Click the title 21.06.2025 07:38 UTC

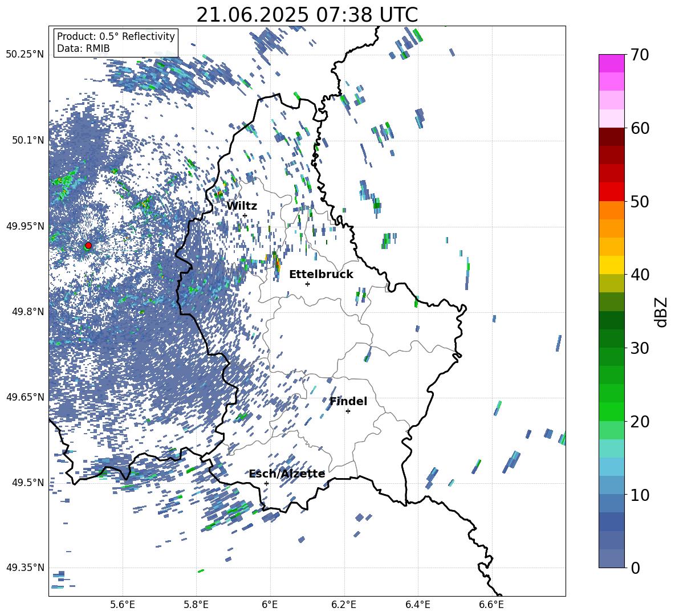(307, 15)
